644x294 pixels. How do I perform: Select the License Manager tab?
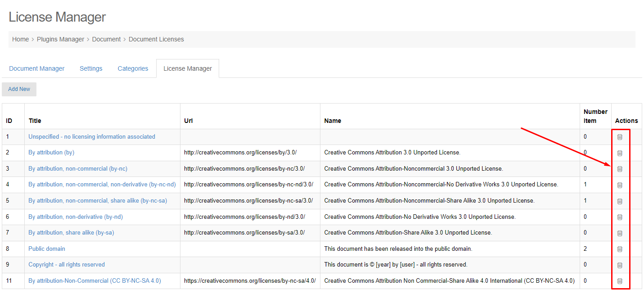[x=188, y=68]
